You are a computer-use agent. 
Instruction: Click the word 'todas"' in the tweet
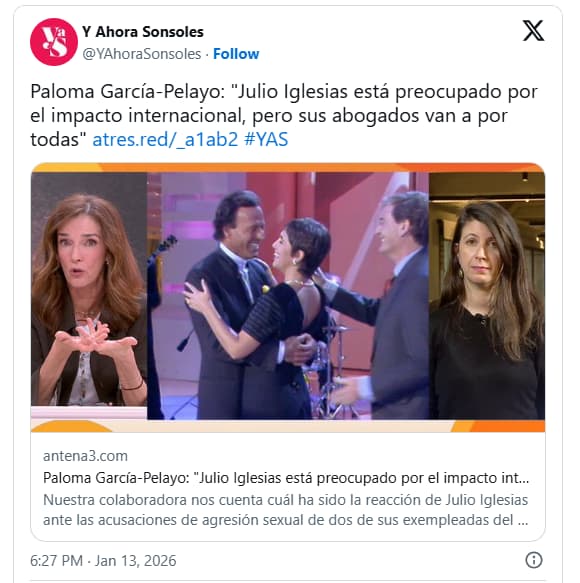[58, 140]
